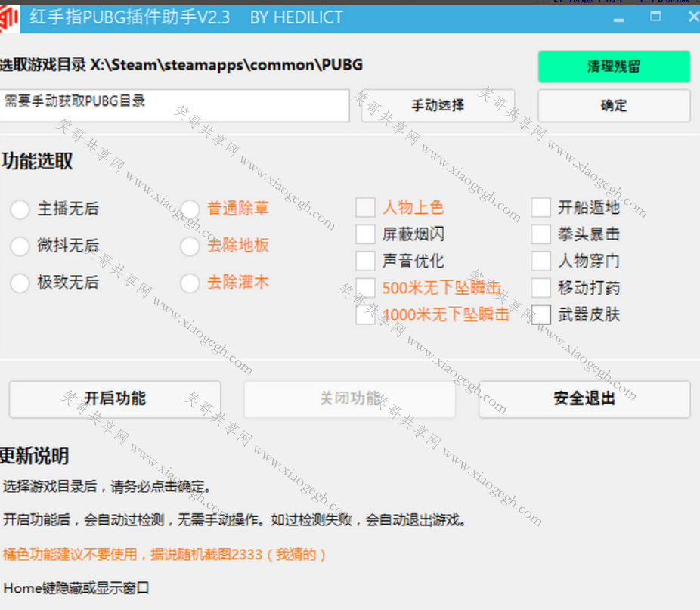Select the 微抖无后 radio option

(20, 246)
